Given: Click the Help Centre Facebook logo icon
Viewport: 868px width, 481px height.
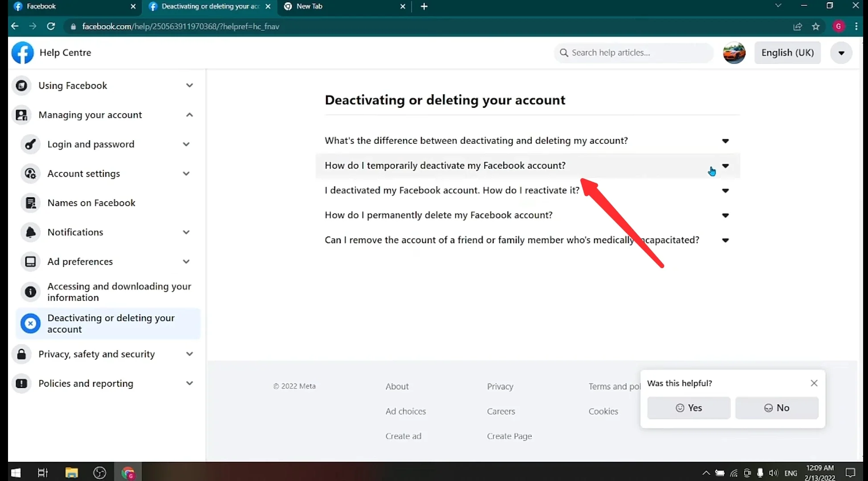Looking at the screenshot, I should [x=23, y=52].
